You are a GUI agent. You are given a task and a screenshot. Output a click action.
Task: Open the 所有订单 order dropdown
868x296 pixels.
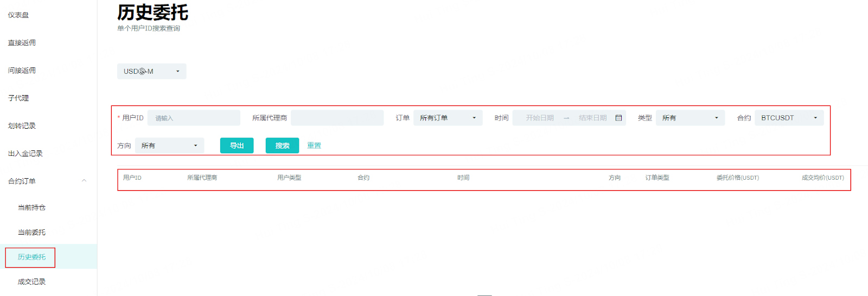(x=448, y=118)
